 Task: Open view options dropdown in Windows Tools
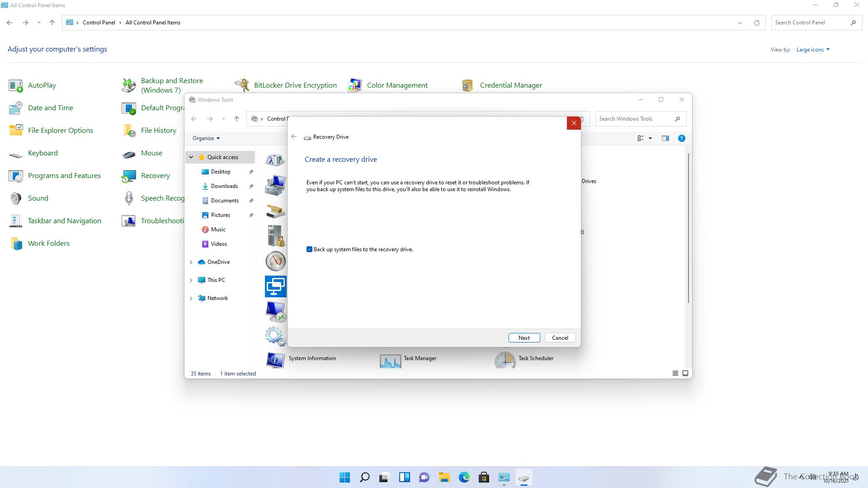point(651,138)
